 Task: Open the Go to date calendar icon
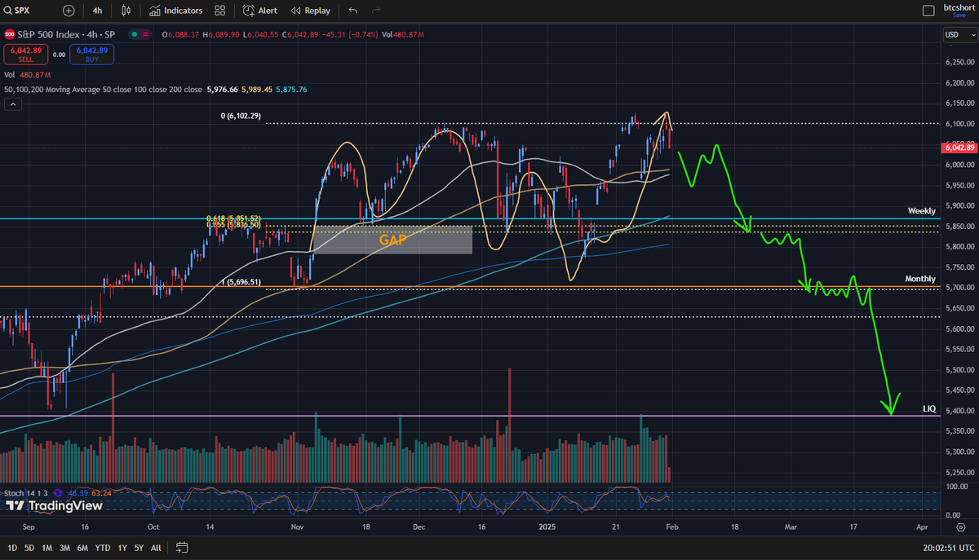[x=181, y=547]
